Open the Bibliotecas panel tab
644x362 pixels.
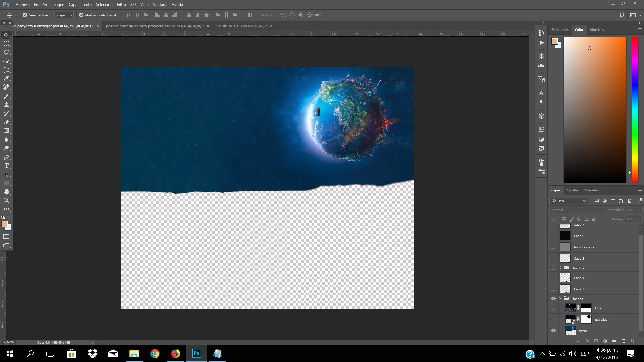click(x=560, y=29)
